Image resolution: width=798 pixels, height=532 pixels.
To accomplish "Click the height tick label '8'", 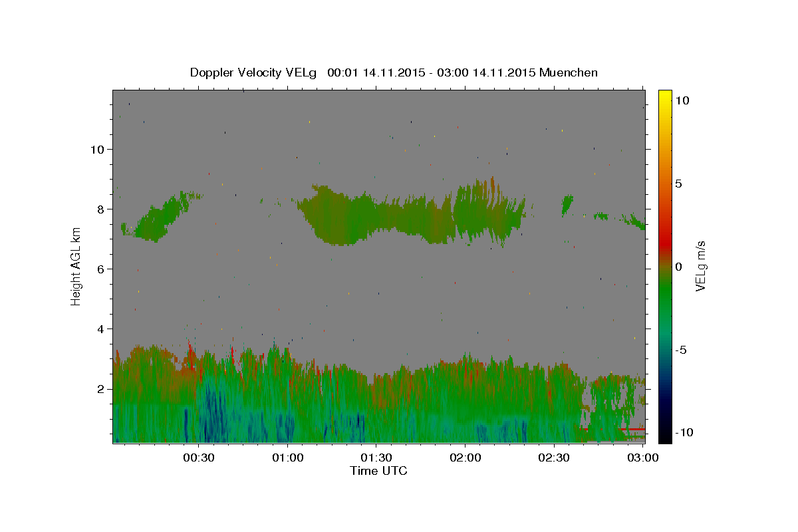I will [x=102, y=209].
